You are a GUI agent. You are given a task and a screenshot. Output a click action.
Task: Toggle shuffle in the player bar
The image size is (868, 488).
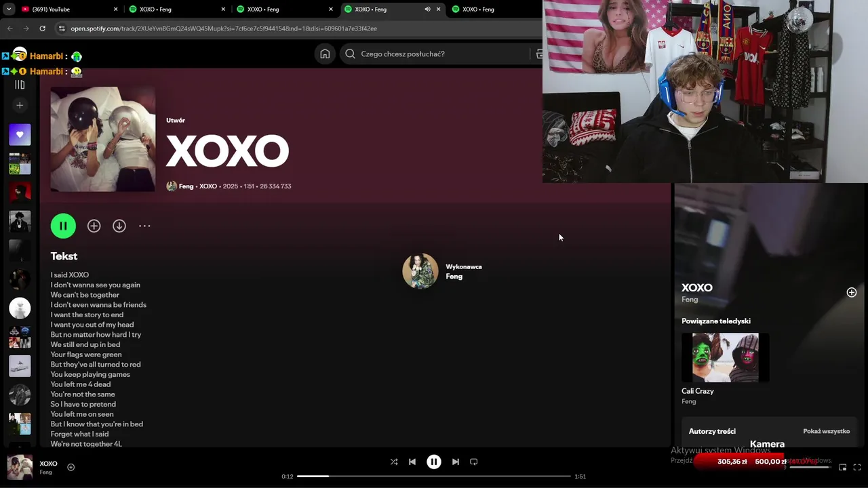(394, 462)
